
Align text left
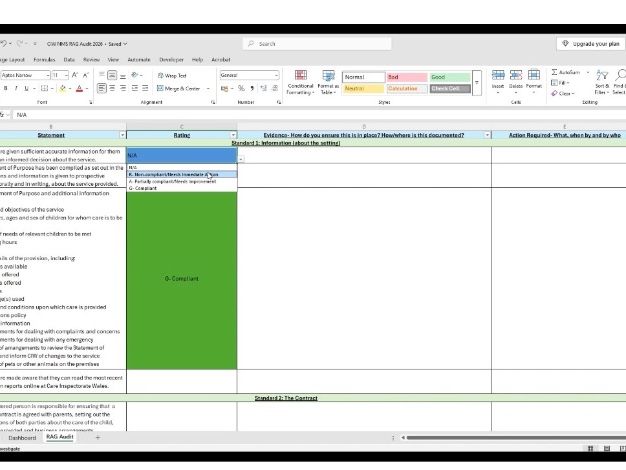pos(102,88)
